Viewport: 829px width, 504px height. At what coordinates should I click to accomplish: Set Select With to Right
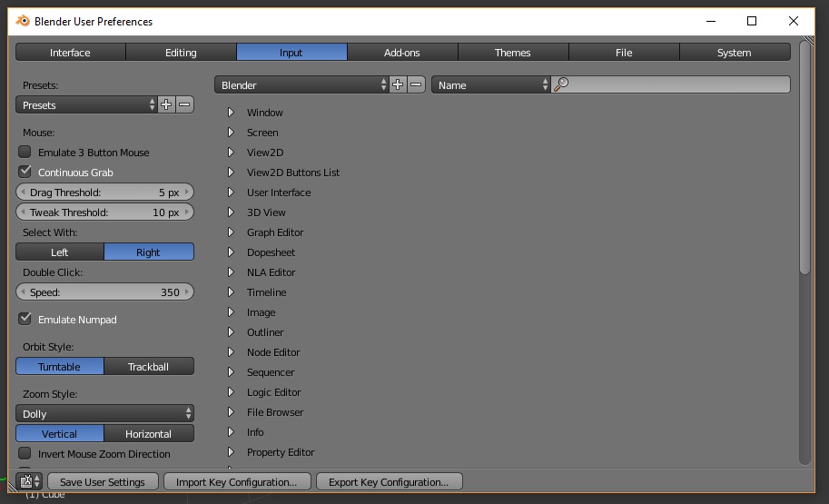(149, 252)
